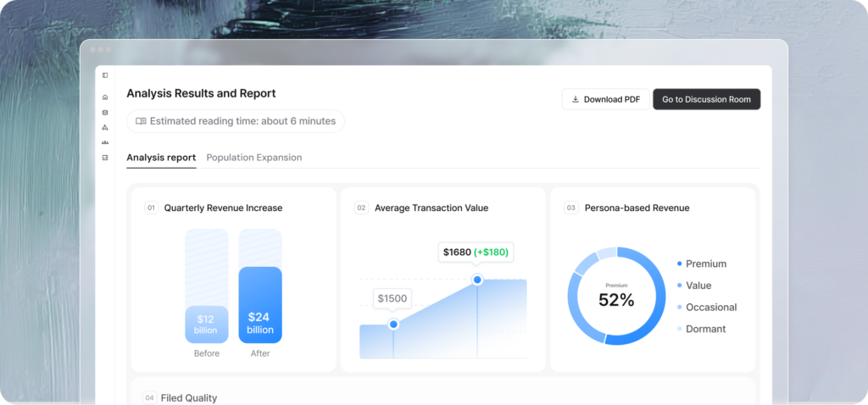Select the After $24 billion bar

click(260, 305)
